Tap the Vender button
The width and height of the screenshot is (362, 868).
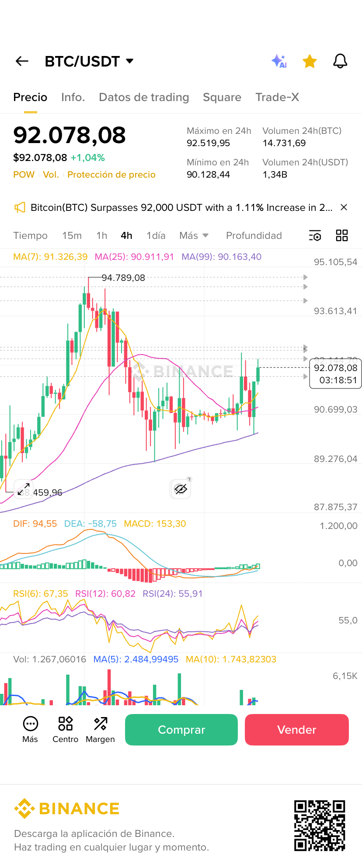(297, 730)
